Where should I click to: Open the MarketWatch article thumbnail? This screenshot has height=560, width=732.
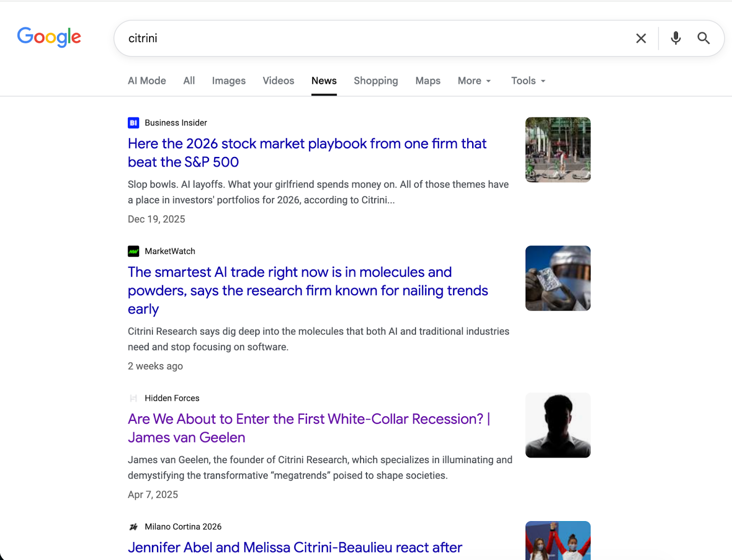pyautogui.click(x=558, y=278)
